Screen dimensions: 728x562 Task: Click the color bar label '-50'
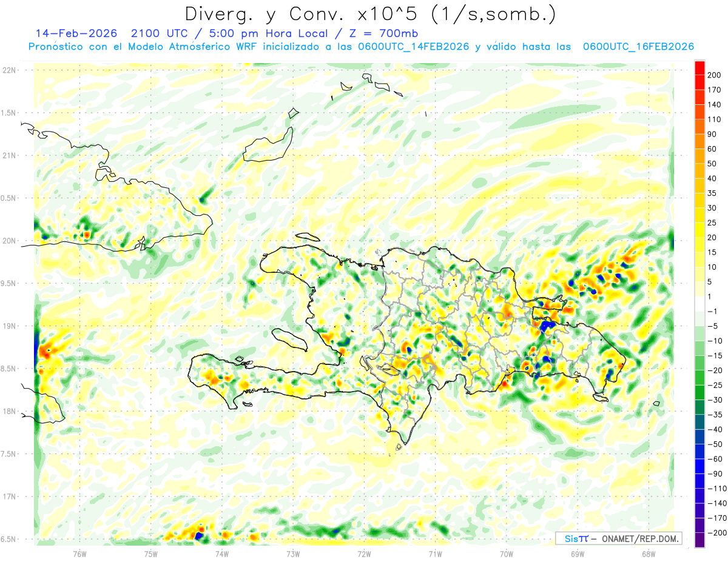(714, 444)
